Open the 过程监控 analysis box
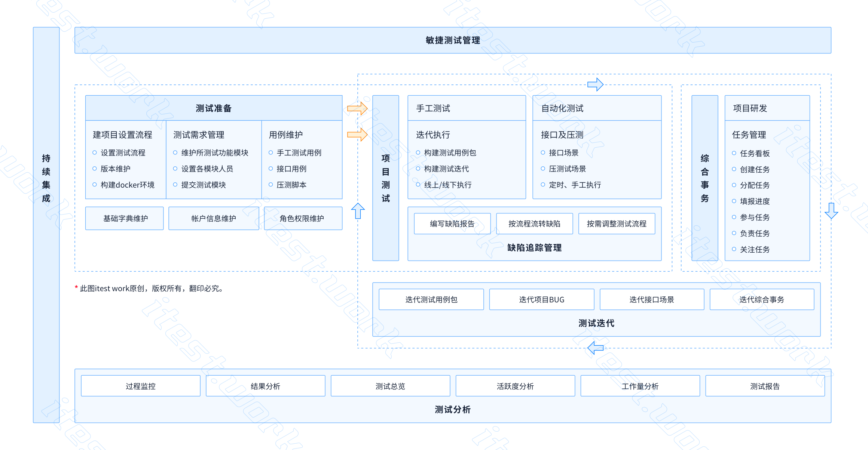The height and width of the screenshot is (450, 868). pyautogui.click(x=140, y=386)
